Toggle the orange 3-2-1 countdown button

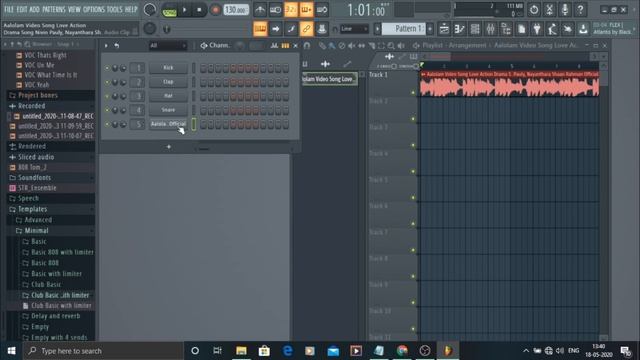pyautogui.click(x=291, y=9)
